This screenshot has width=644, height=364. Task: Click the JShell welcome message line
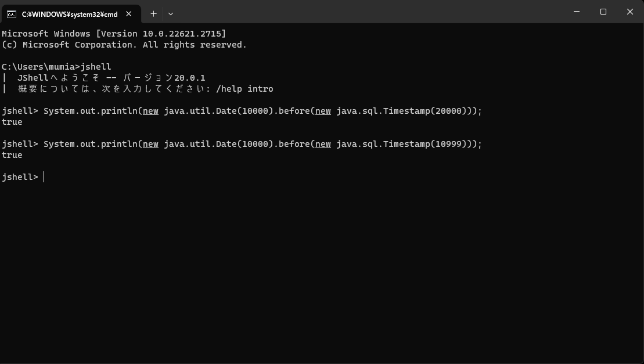[105, 77]
